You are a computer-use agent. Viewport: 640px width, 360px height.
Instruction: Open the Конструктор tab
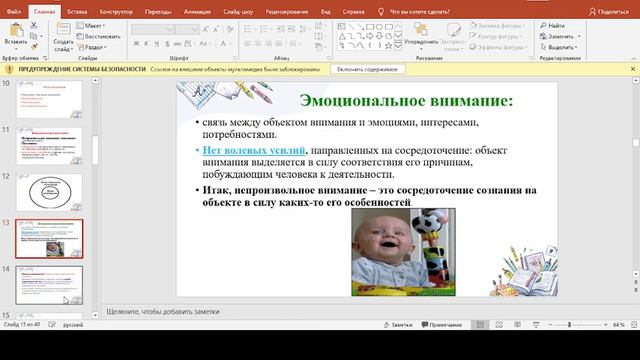click(x=116, y=11)
